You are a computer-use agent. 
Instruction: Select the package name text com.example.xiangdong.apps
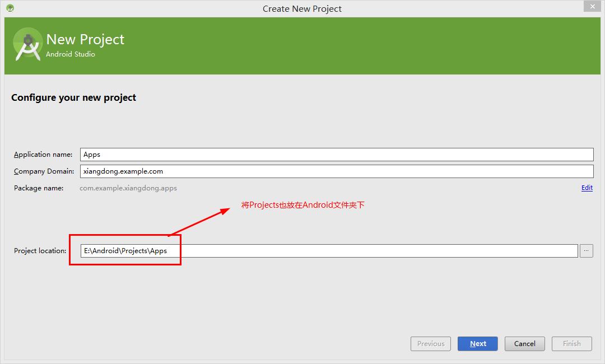(x=128, y=188)
